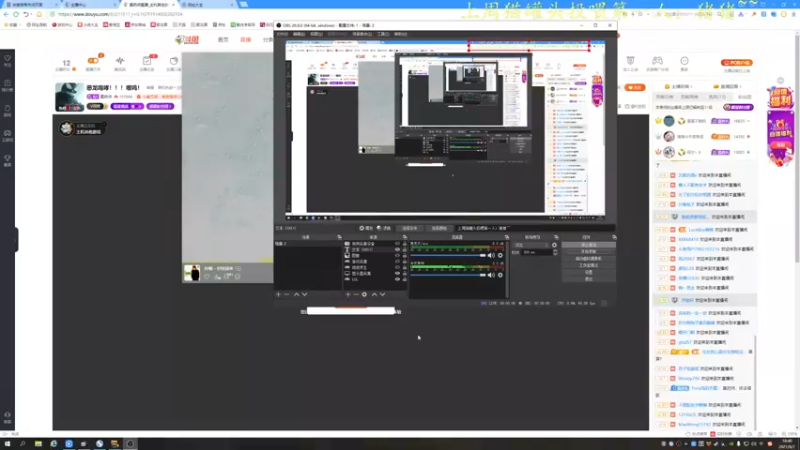
Task: Adjust first mixer channel volume slider
Action: tap(448, 255)
